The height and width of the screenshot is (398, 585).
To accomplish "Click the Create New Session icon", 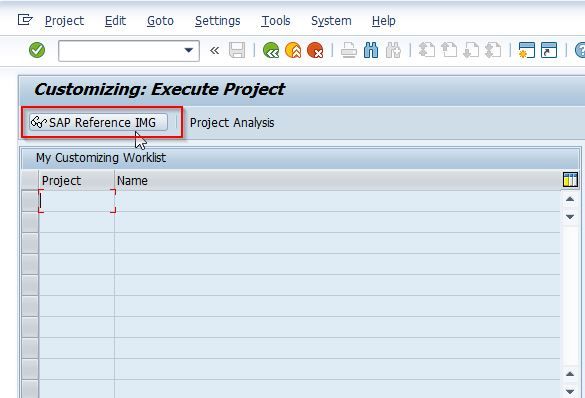I will 527,50.
